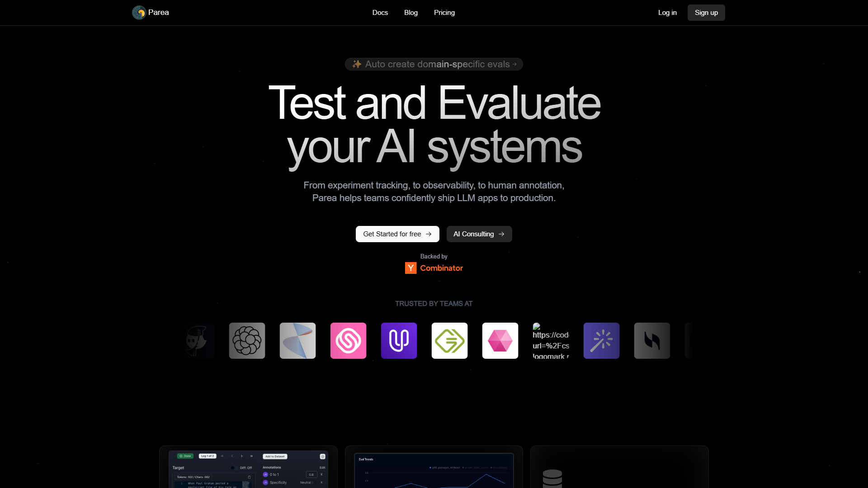Toggle the Diff: Off switch in preview
868x488 pixels.
234,468
